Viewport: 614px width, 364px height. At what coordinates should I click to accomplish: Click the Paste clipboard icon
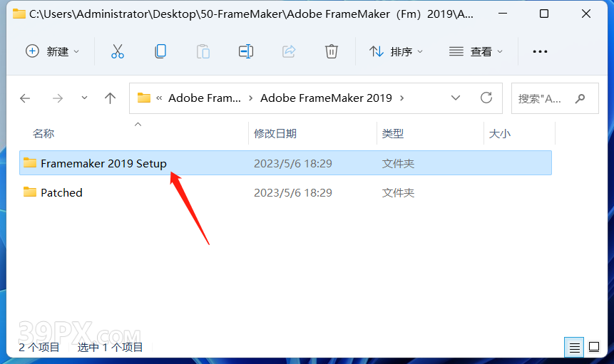point(203,51)
